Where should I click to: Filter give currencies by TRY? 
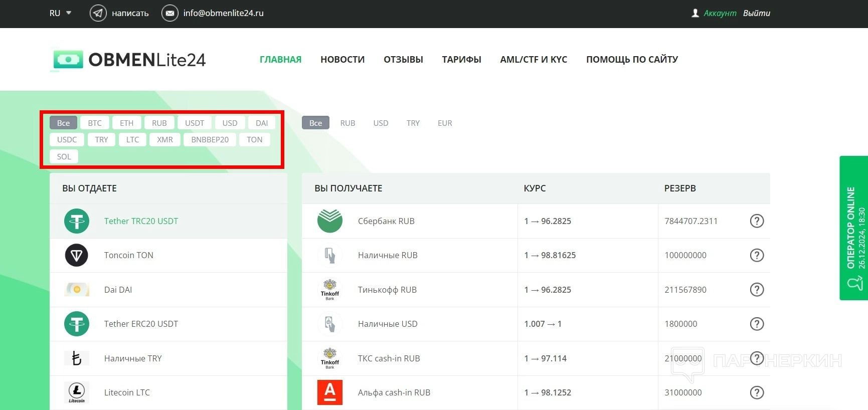point(101,139)
